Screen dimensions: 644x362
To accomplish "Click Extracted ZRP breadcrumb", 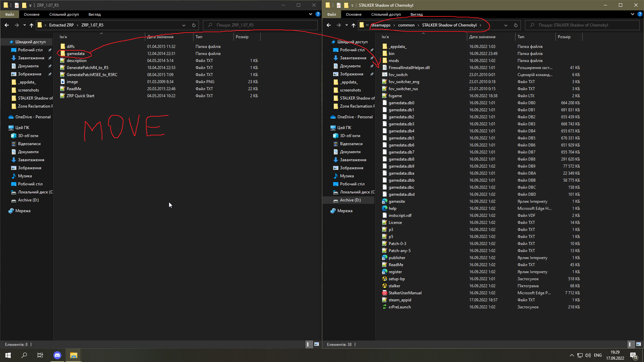I will point(61,25).
